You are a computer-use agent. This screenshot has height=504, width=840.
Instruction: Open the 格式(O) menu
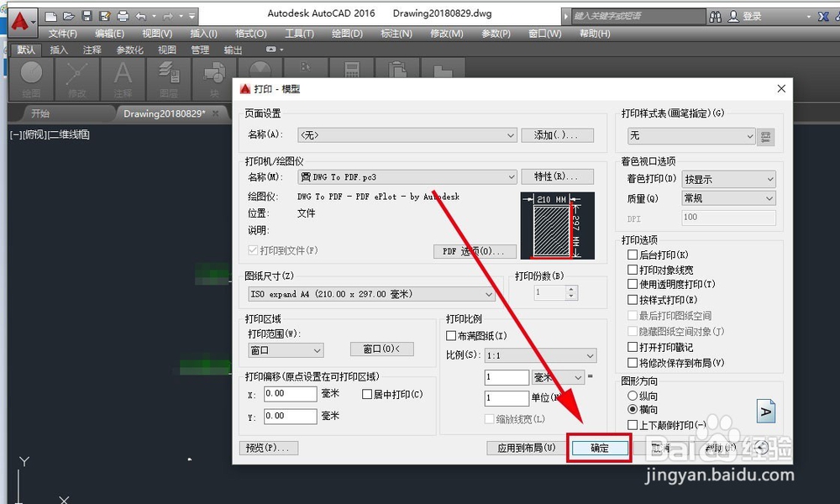[x=250, y=34]
